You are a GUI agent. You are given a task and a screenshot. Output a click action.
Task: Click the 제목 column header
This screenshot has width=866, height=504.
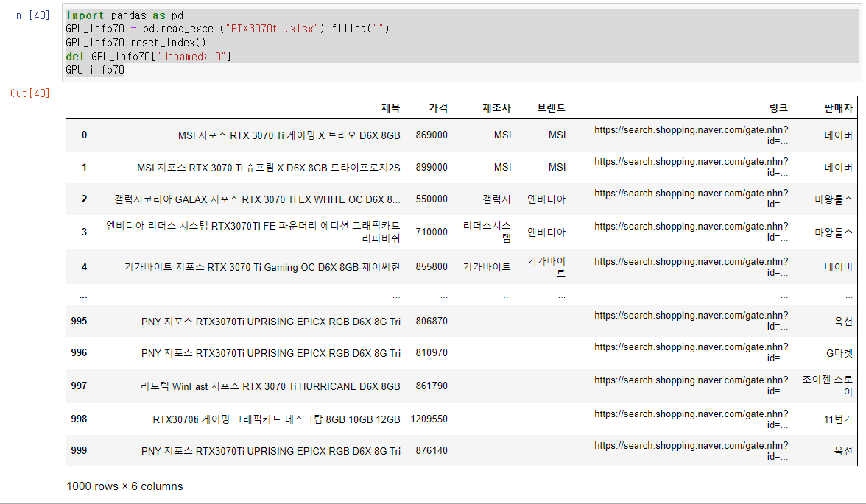(390, 108)
